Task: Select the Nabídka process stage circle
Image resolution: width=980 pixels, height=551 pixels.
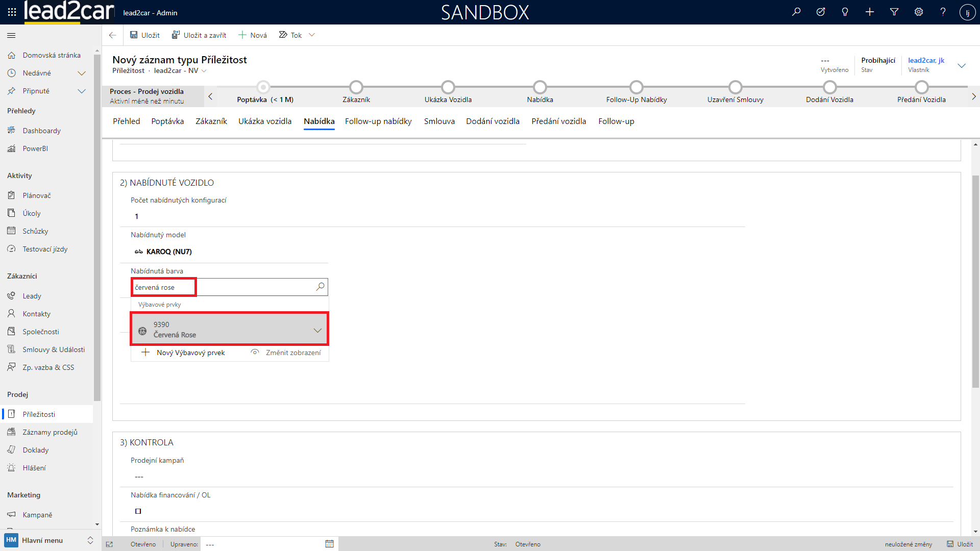Action: tap(540, 87)
